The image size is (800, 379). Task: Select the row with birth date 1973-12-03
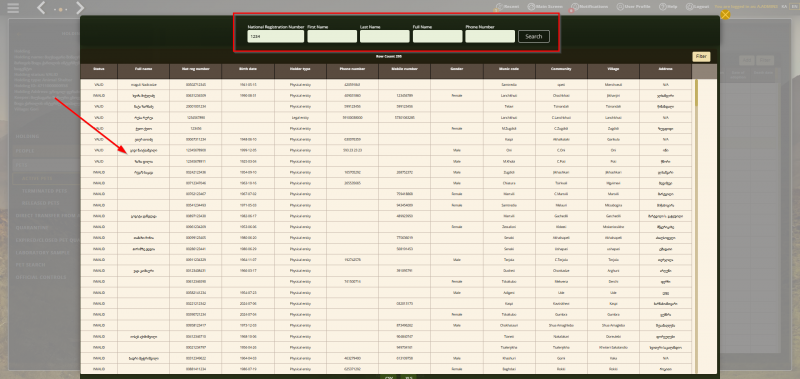[x=386, y=325]
